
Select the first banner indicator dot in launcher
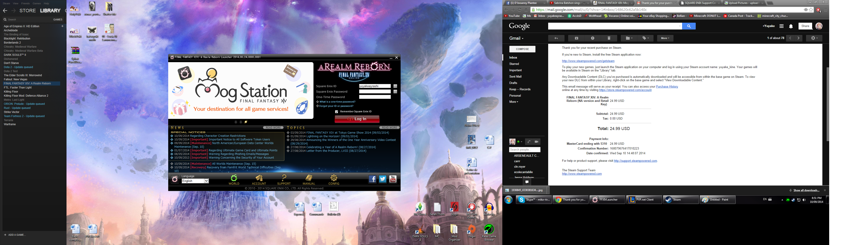click(236, 122)
